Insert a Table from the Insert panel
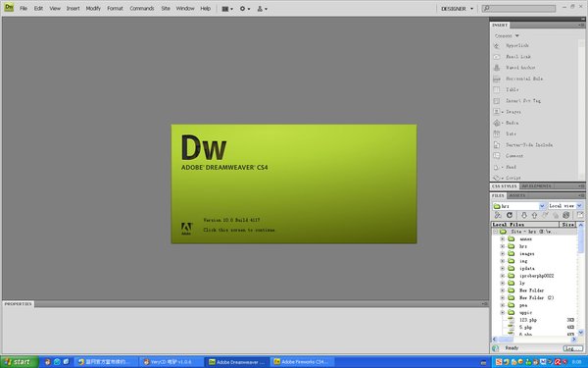The width and height of the screenshot is (588, 368). 507,89
